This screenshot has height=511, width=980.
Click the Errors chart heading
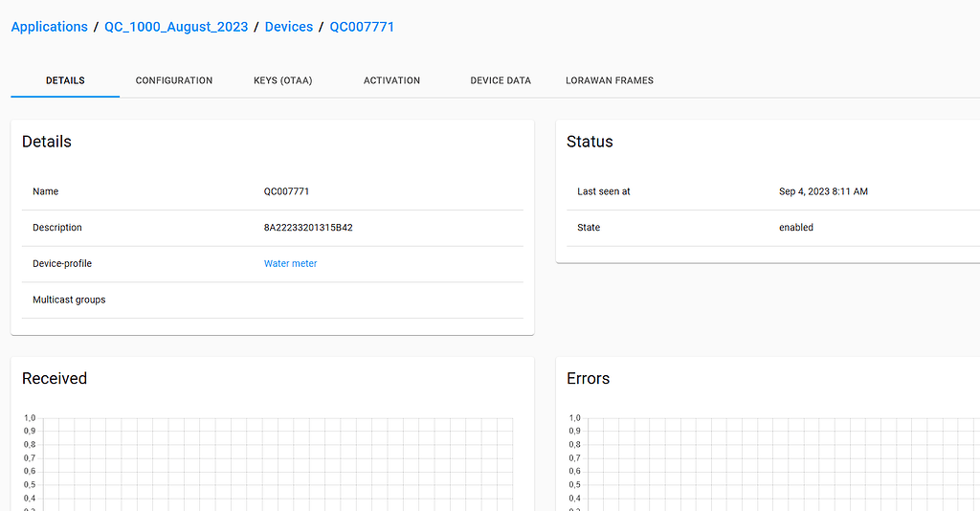588,379
